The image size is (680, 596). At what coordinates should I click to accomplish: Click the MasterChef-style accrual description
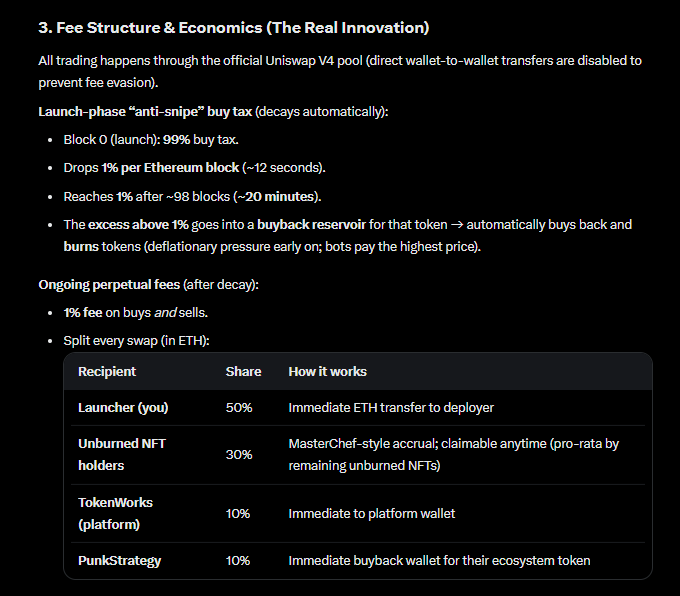tap(454, 455)
